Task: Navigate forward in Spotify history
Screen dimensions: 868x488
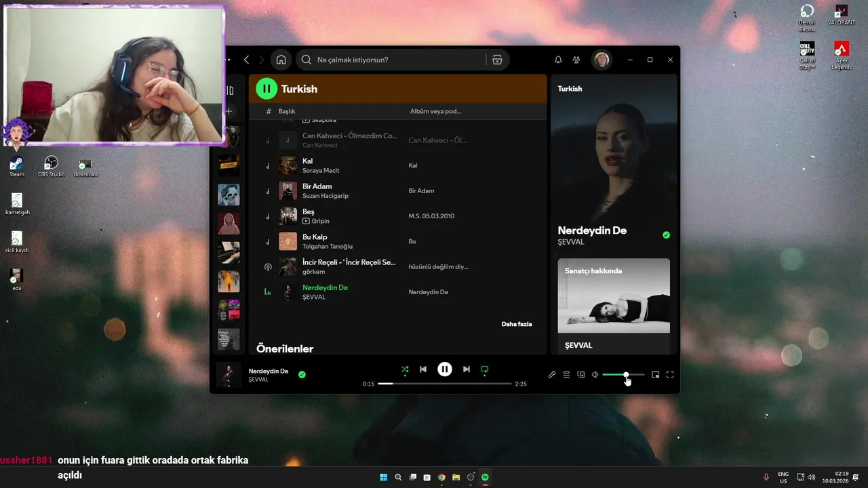Action: (262, 60)
